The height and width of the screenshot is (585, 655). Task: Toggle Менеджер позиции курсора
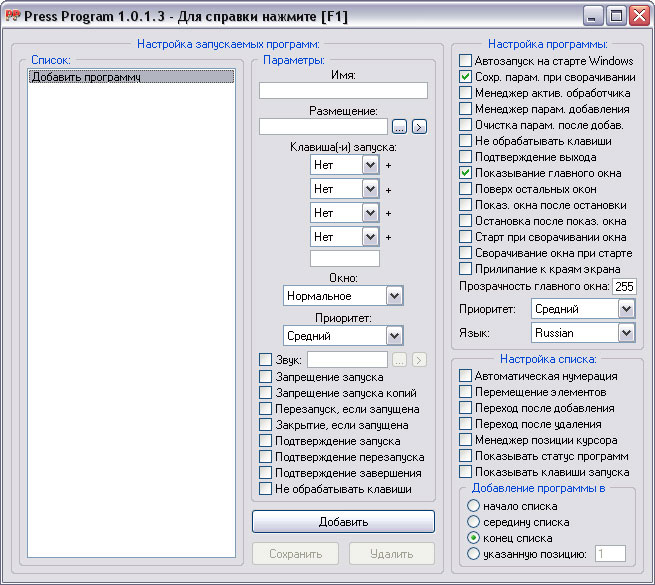465,440
